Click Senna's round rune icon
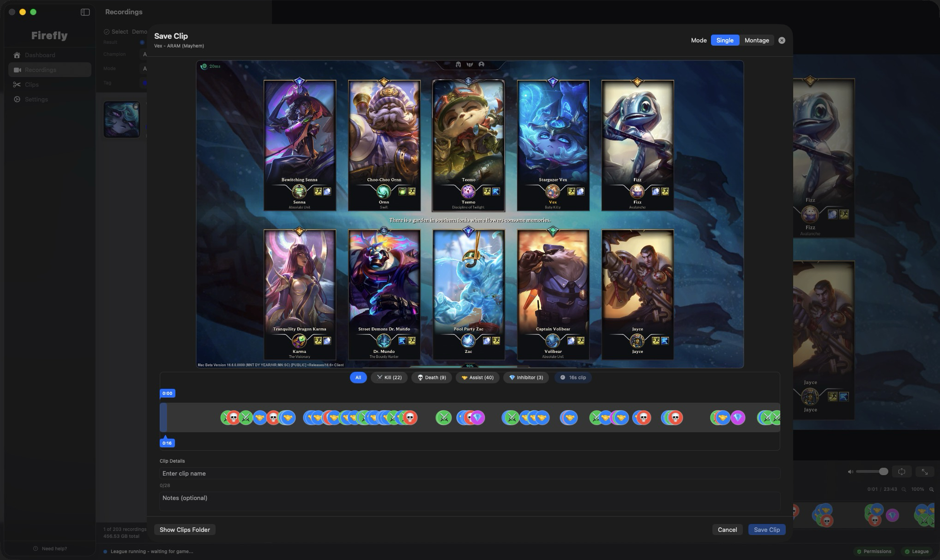 [x=299, y=191]
